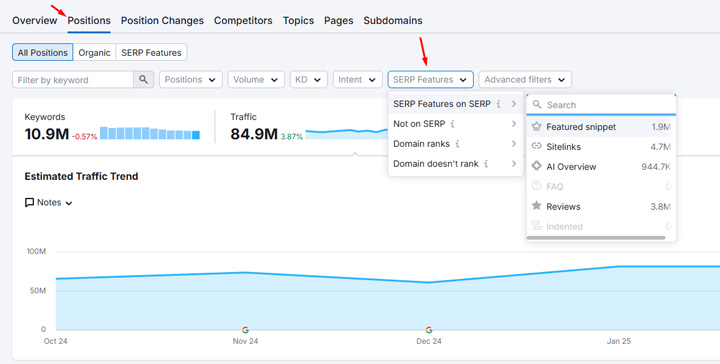The image size is (720, 364).
Task: Click the 1.9M Featured snippet count
Action: (x=661, y=127)
